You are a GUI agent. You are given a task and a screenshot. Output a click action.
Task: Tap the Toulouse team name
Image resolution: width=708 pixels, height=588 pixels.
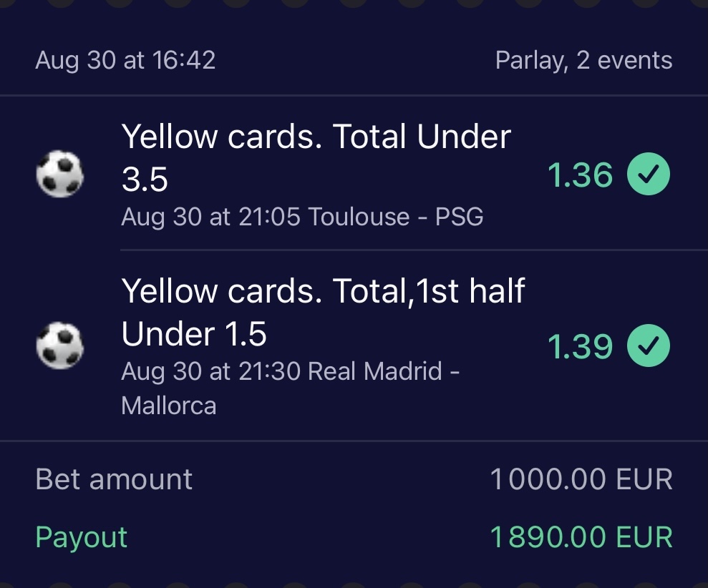tap(360, 216)
